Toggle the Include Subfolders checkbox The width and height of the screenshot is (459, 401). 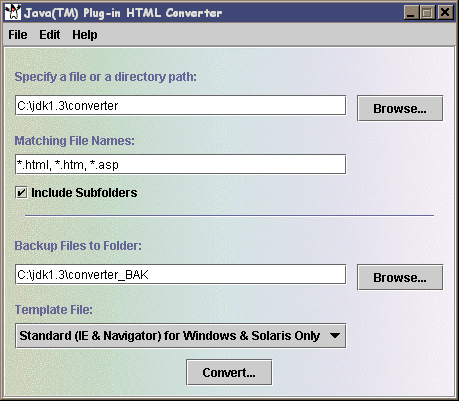coord(21,193)
